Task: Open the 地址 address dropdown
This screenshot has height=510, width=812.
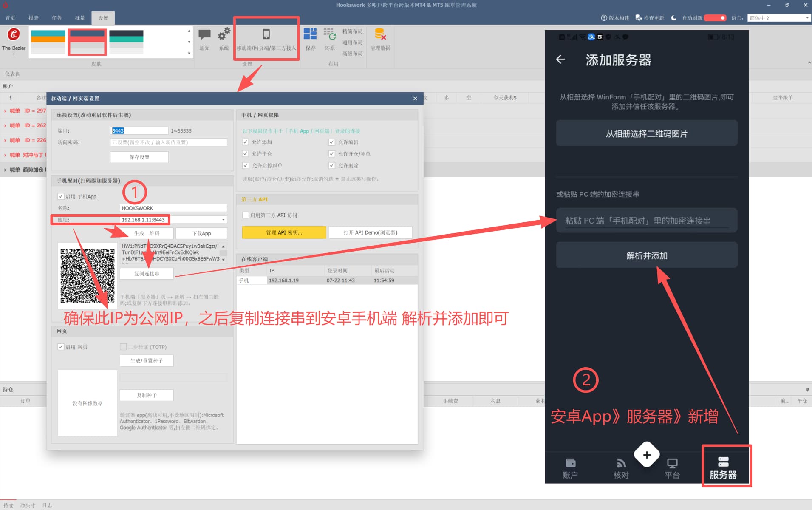Action: pos(224,220)
